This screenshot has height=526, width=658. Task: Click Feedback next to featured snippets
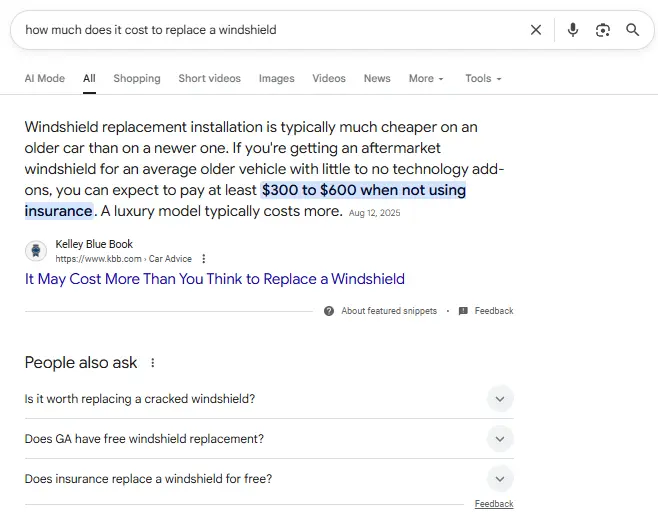[x=493, y=311]
